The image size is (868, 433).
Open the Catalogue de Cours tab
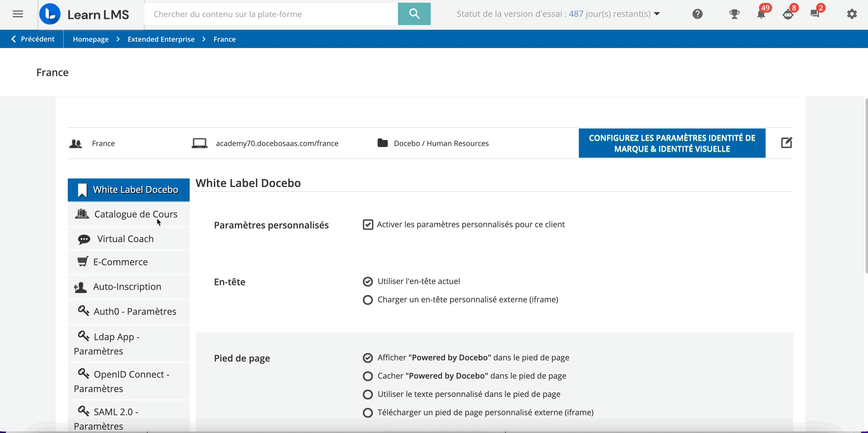[129, 214]
